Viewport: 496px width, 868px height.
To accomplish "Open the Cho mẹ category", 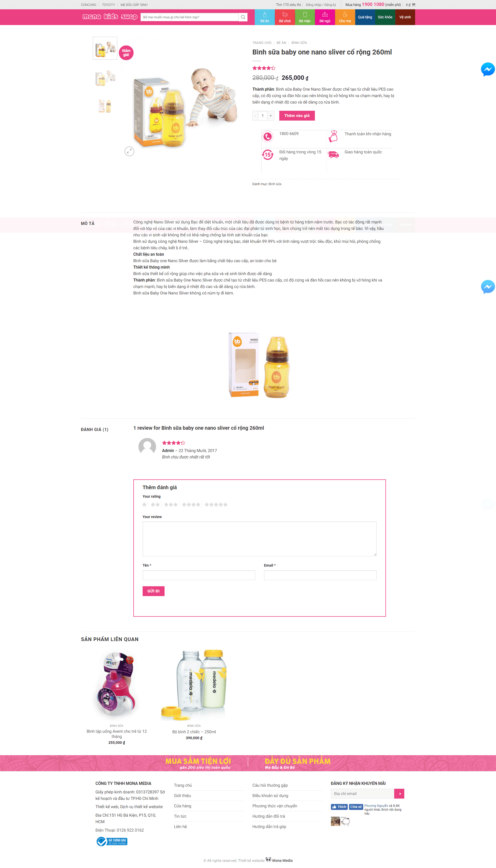I will [345, 17].
